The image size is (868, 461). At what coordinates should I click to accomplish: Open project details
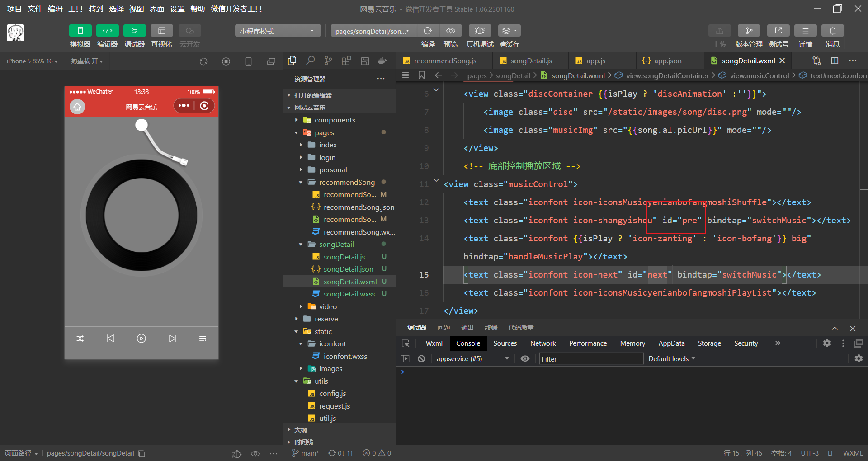coord(806,31)
